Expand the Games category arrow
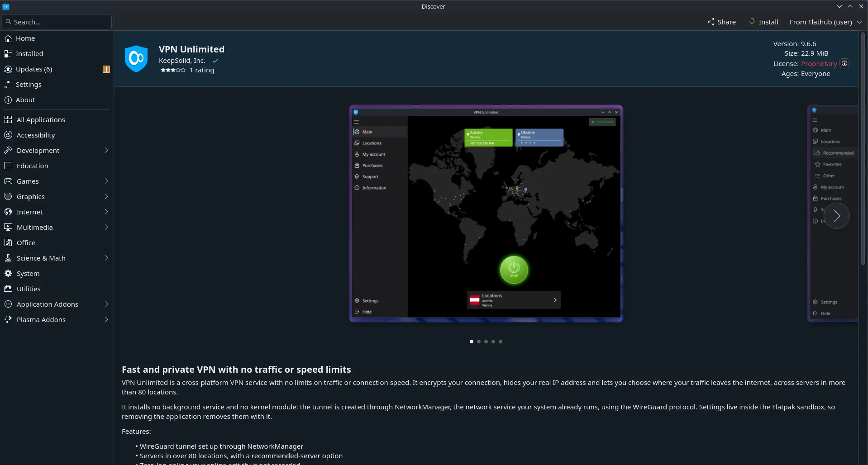Screen dimensions: 868x465 pos(106,181)
